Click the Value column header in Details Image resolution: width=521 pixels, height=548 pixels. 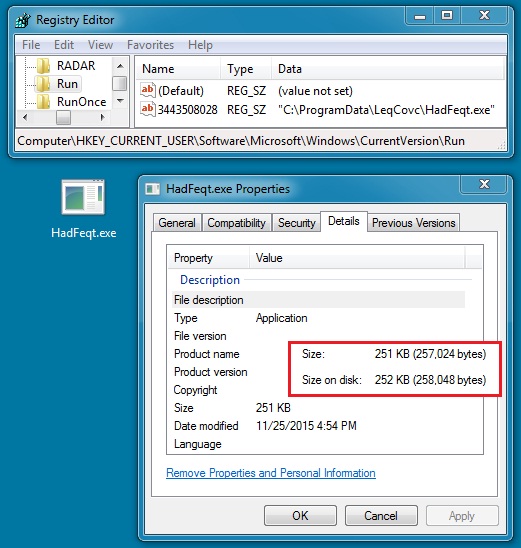[x=357, y=258]
